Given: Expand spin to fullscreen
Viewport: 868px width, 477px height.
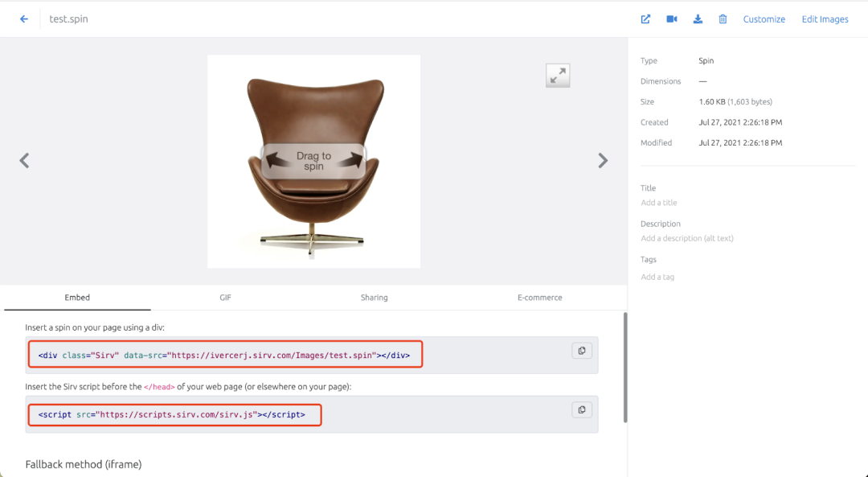Looking at the screenshot, I should [x=558, y=76].
